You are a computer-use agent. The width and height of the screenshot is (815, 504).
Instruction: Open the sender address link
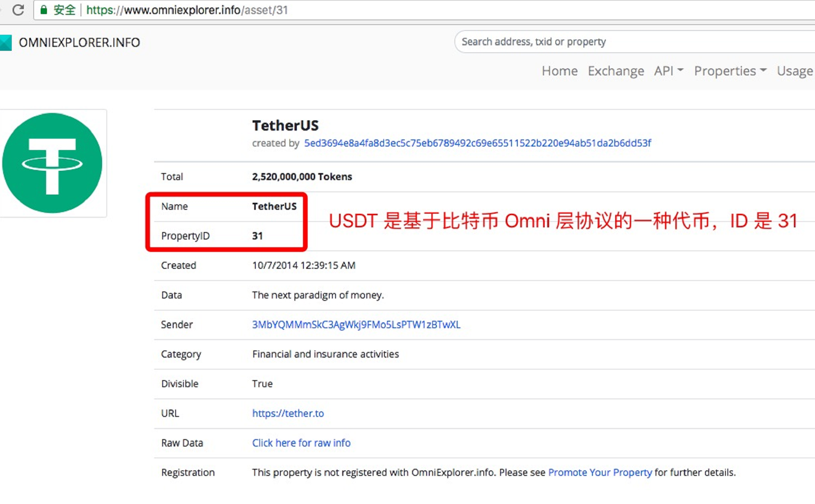[356, 324]
